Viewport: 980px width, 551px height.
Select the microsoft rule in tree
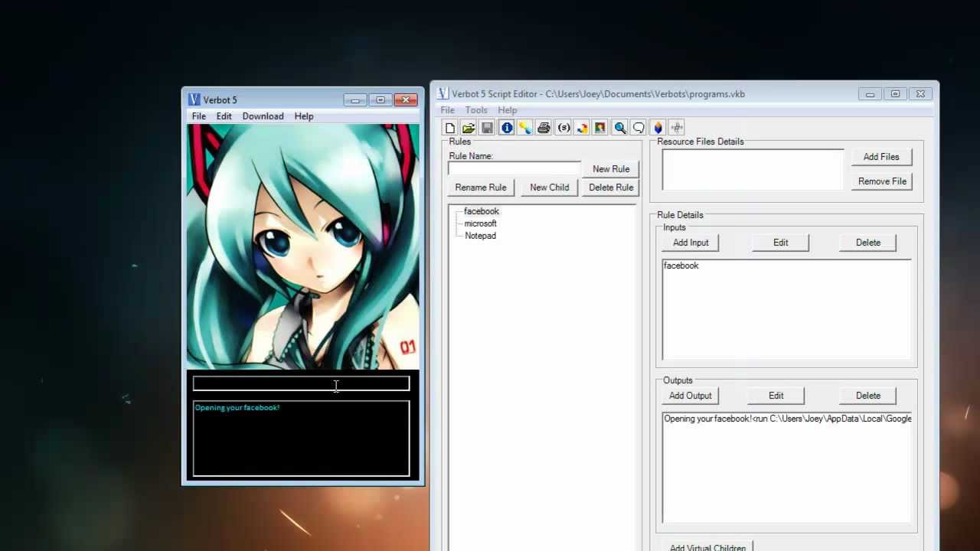tap(480, 223)
